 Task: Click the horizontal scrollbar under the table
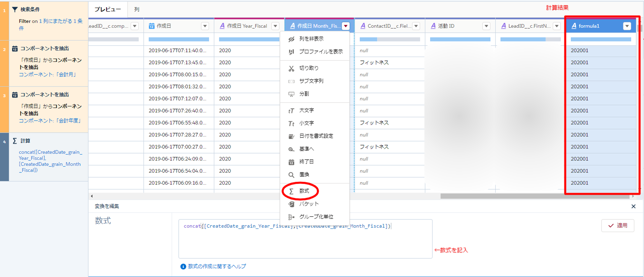pos(535,196)
